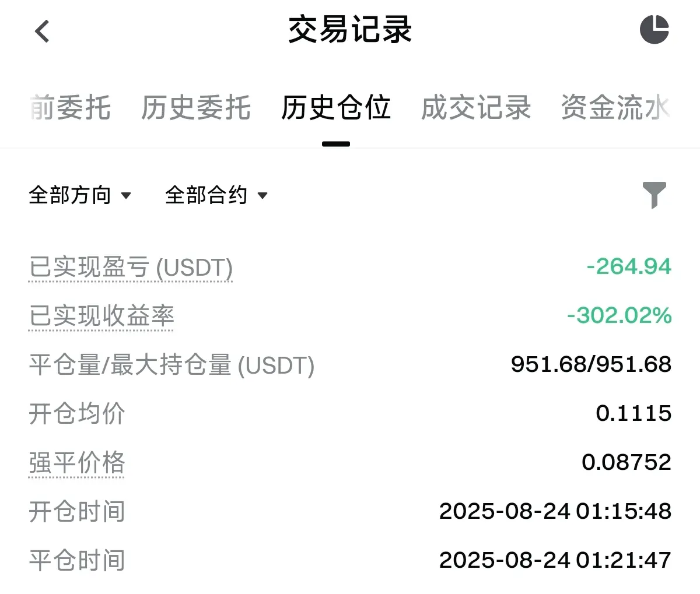This screenshot has height=594, width=700.
Task: Switch to the 前委托 tab
Action: (x=70, y=108)
